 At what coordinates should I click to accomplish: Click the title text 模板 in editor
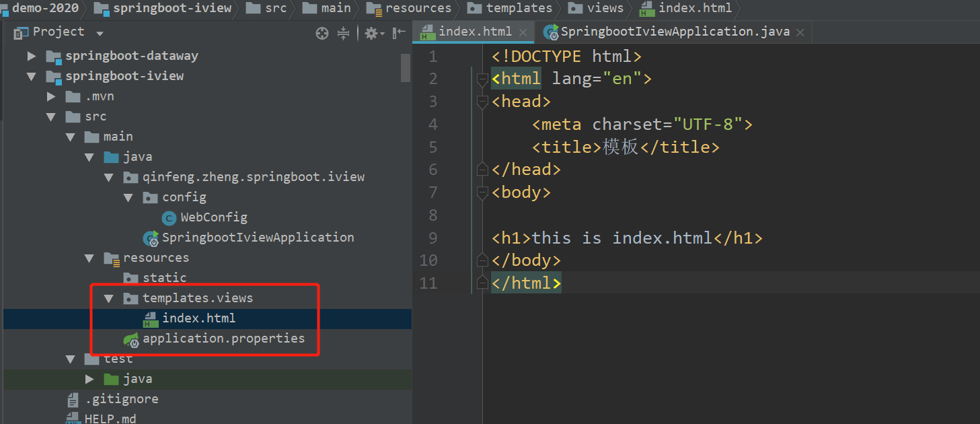[x=620, y=147]
